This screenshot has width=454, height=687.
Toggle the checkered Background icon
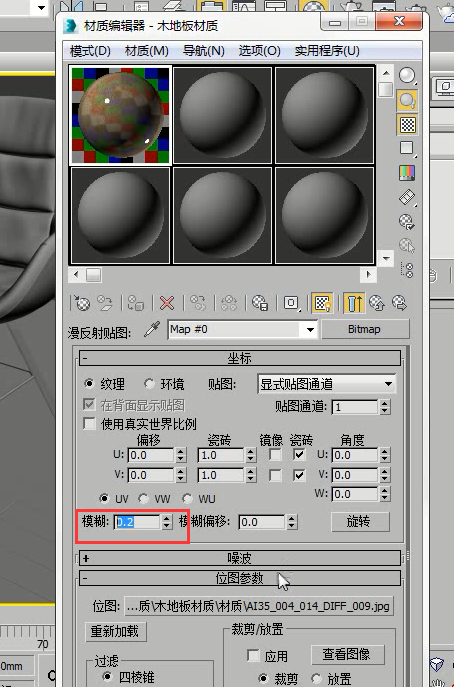point(407,124)
